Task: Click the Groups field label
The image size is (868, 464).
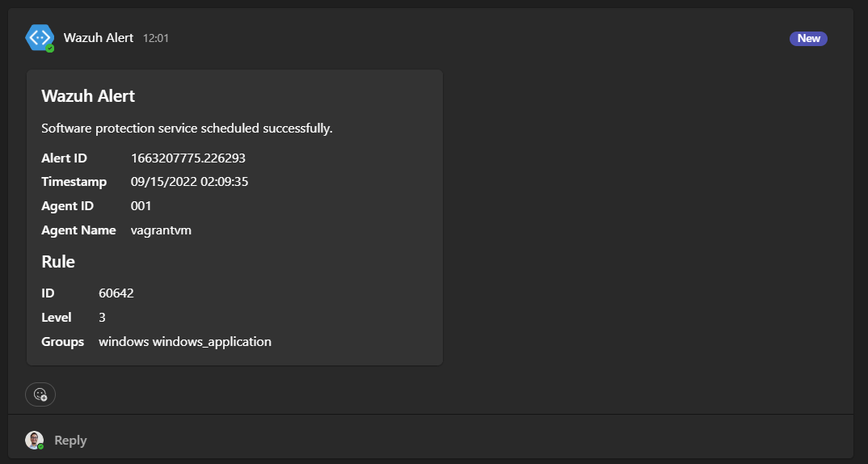Action: [x=62, y=342]
